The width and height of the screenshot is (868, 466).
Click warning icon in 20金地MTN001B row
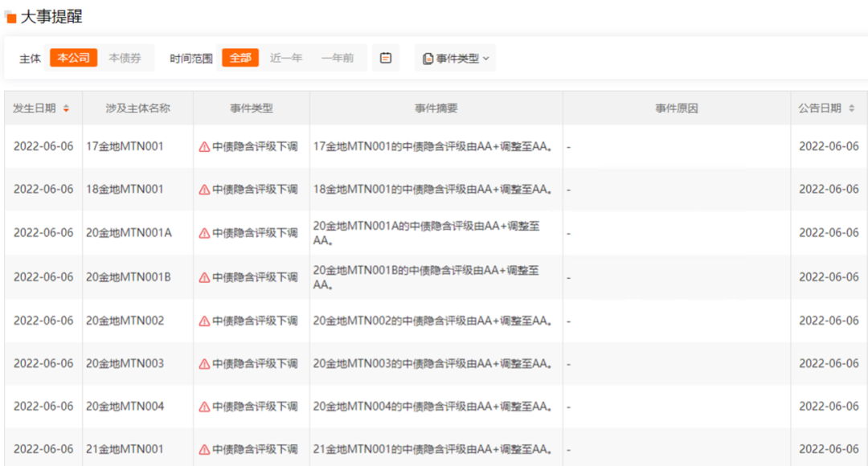pos(204,277)
